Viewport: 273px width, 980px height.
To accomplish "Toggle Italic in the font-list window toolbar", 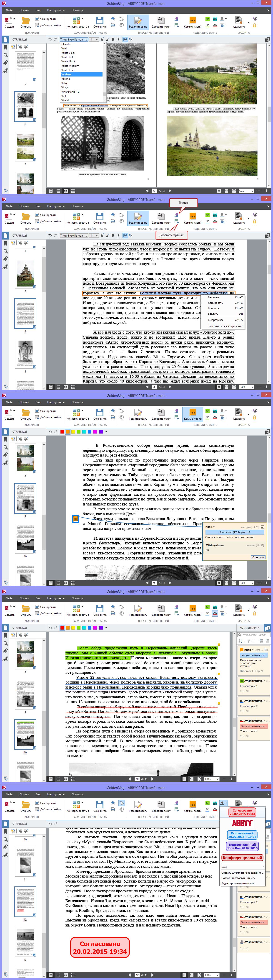I will (x=118, y=40).
